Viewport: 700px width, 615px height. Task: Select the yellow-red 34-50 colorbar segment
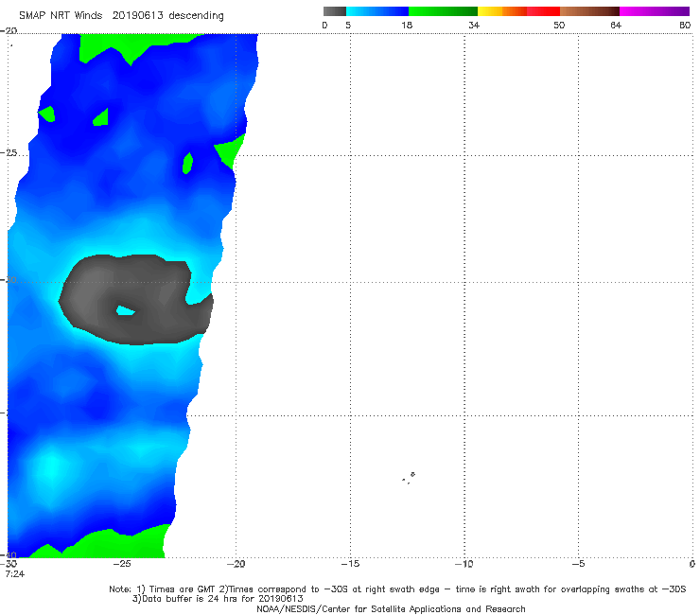(518, 11)
